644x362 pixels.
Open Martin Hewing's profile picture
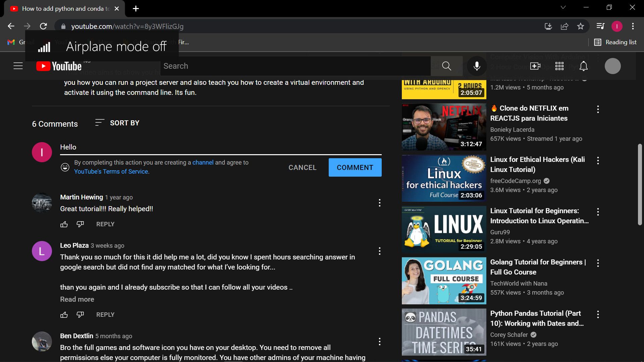click(42, 203)
